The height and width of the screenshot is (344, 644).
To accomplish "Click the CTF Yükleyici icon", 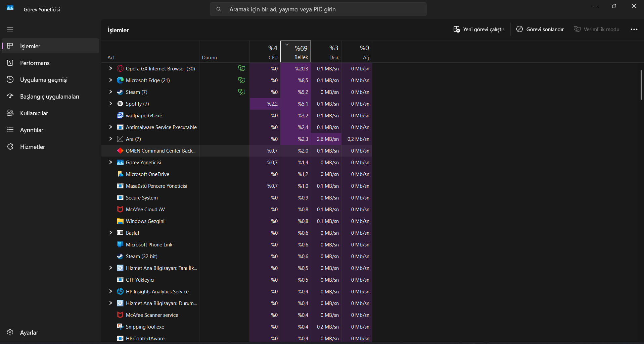I will pyautogui.click(x=120, y=280).
